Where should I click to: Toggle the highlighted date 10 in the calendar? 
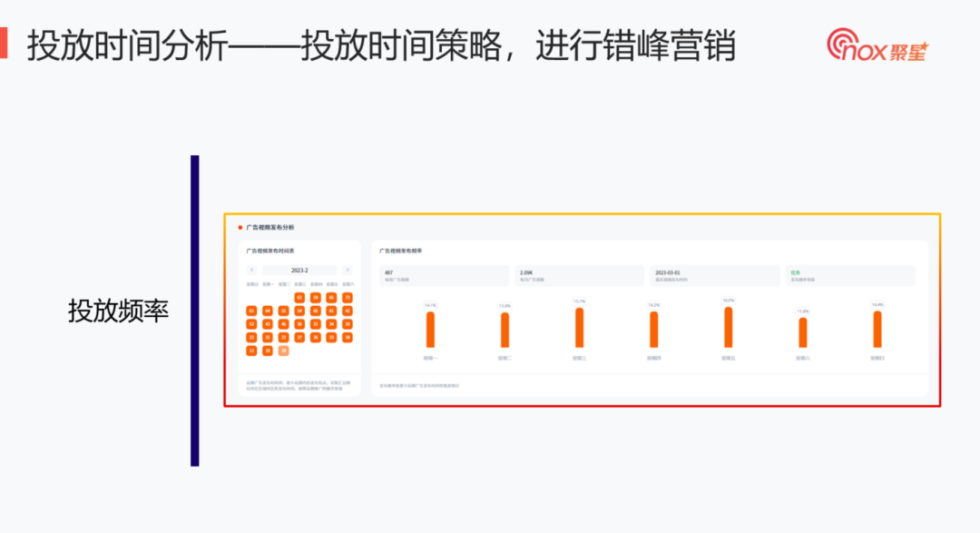283,350
